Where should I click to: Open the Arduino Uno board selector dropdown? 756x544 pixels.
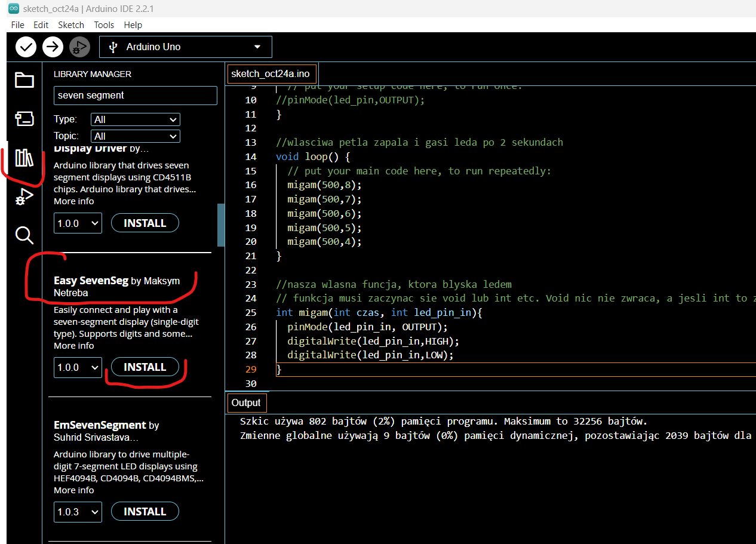click(186, 47)
